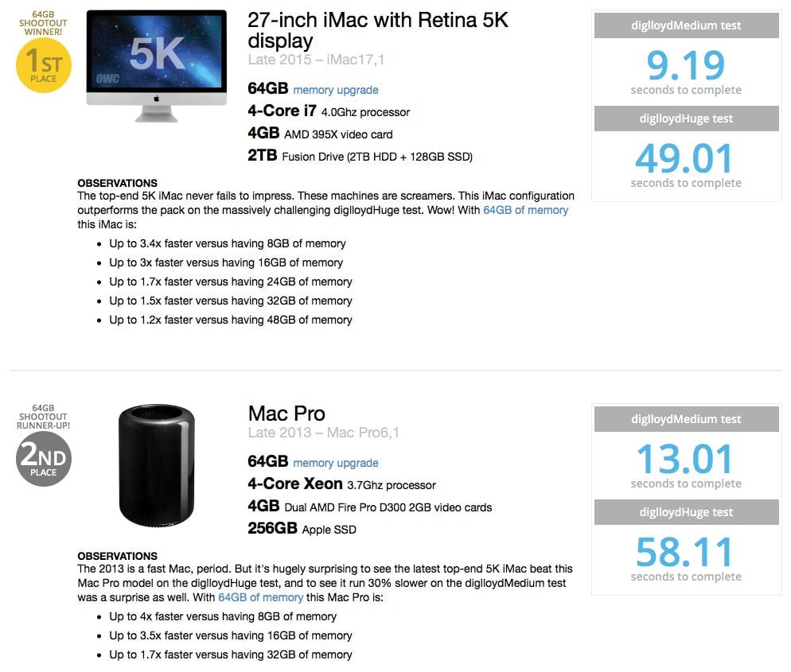Click the 2nd Place gray badge
The width and height of the screenshot is (791, 672).
point(44,459)
